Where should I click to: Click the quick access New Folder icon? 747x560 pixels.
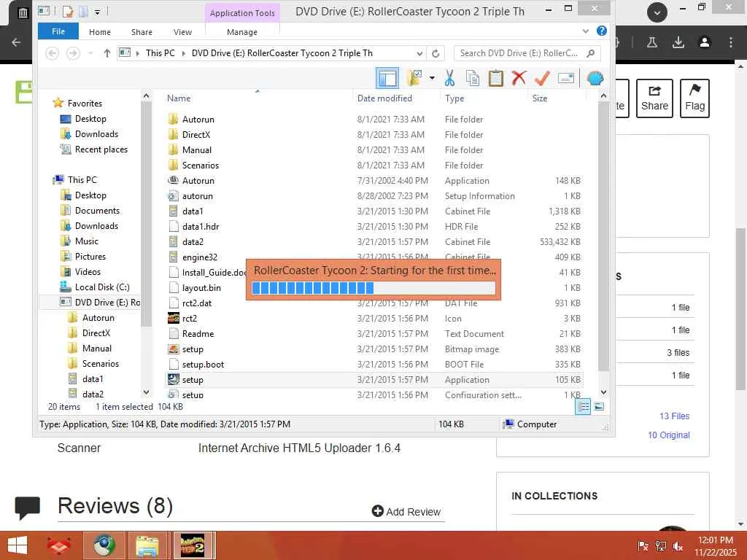pos(83,12)
